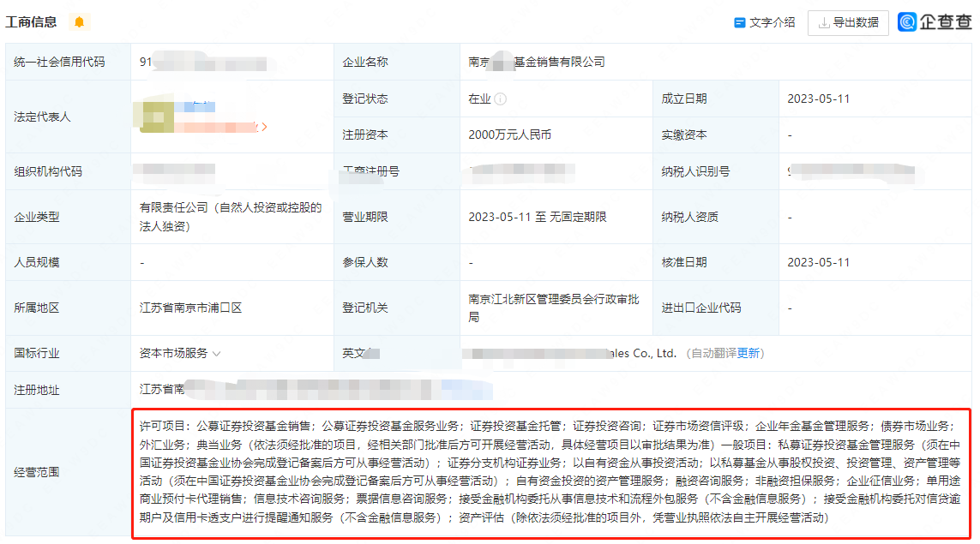Select the company name ending in 基金销售有限公司

536,62
